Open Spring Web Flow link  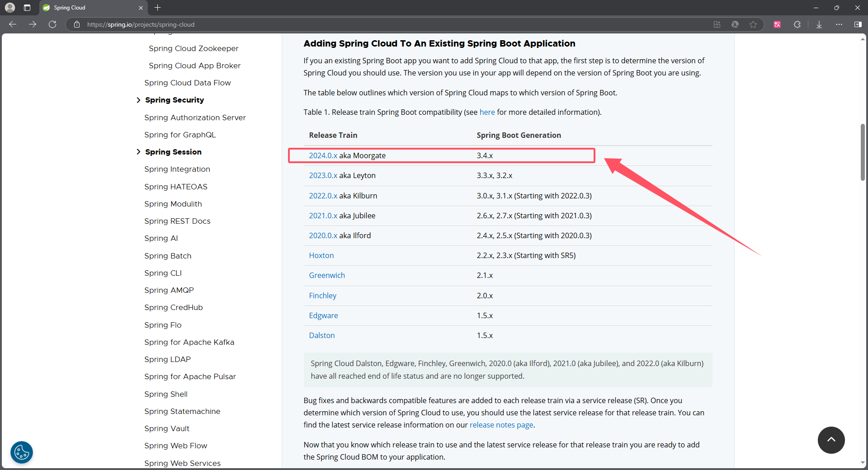(176, 446)
